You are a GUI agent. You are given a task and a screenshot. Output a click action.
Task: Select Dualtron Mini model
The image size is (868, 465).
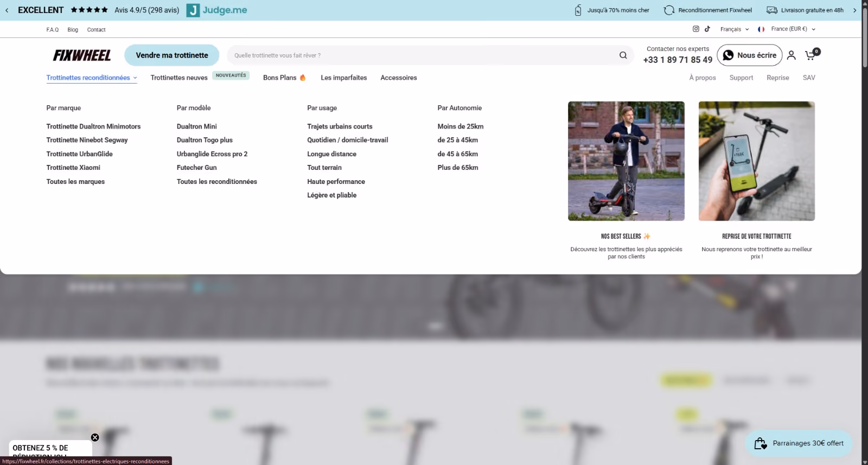tap(196, 126)
